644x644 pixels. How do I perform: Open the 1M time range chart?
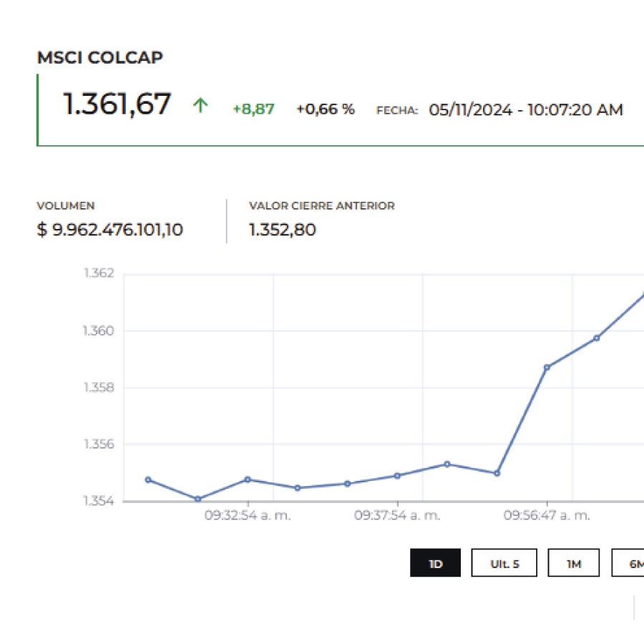(573, 563)
